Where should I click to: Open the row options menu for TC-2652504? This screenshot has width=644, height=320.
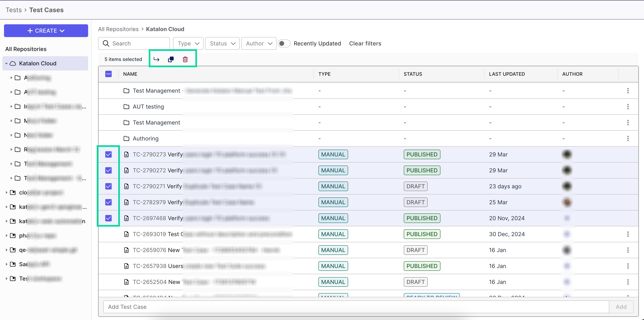(x=628, y=282)
